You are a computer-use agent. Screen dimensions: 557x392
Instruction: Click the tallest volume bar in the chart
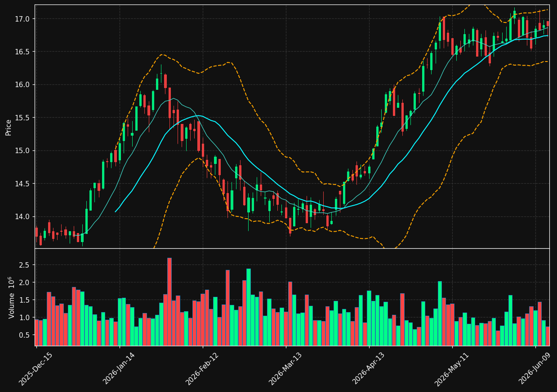[169, 302]
